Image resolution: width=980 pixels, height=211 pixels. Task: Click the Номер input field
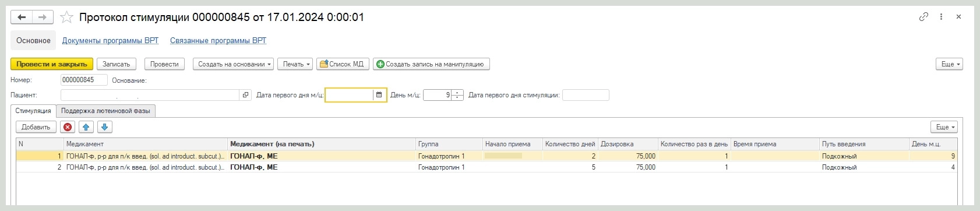(x=84, y=80)
